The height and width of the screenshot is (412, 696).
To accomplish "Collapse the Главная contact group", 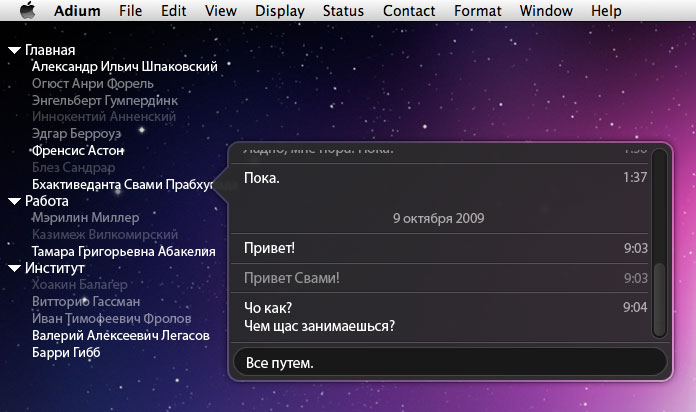I will pos(14,50).
